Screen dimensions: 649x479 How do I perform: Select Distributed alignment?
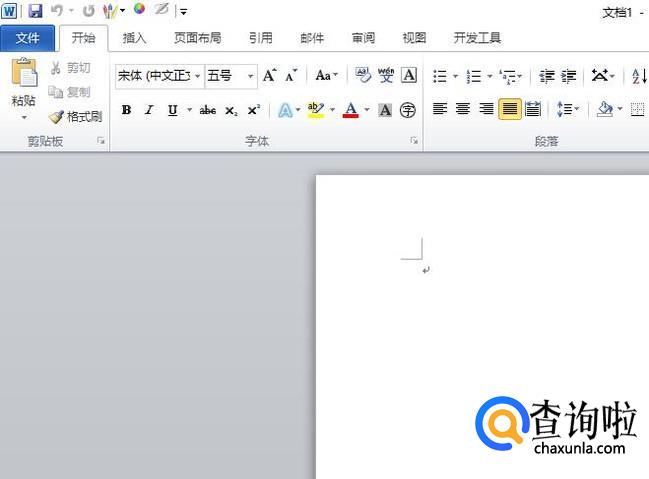point(533,110)
